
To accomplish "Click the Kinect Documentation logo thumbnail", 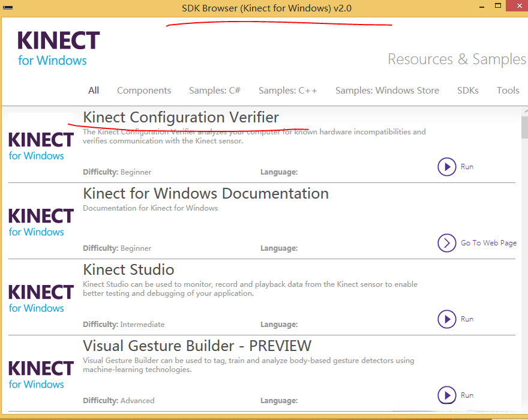I will coord(41,222).
